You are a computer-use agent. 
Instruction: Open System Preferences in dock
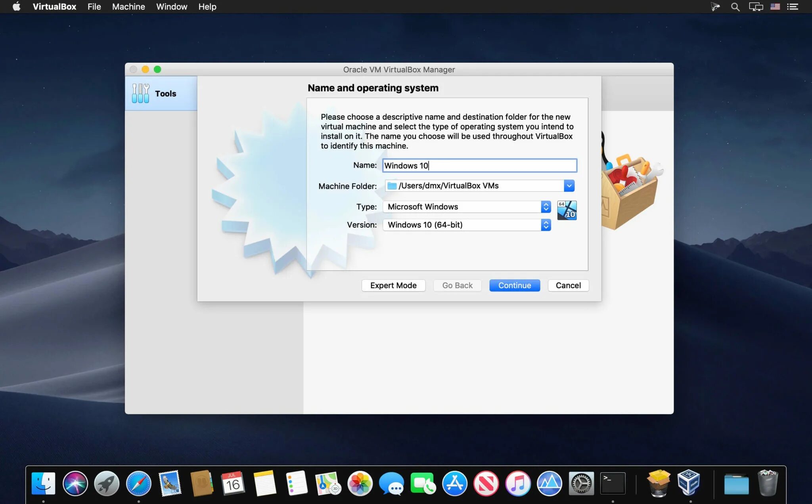581,483
